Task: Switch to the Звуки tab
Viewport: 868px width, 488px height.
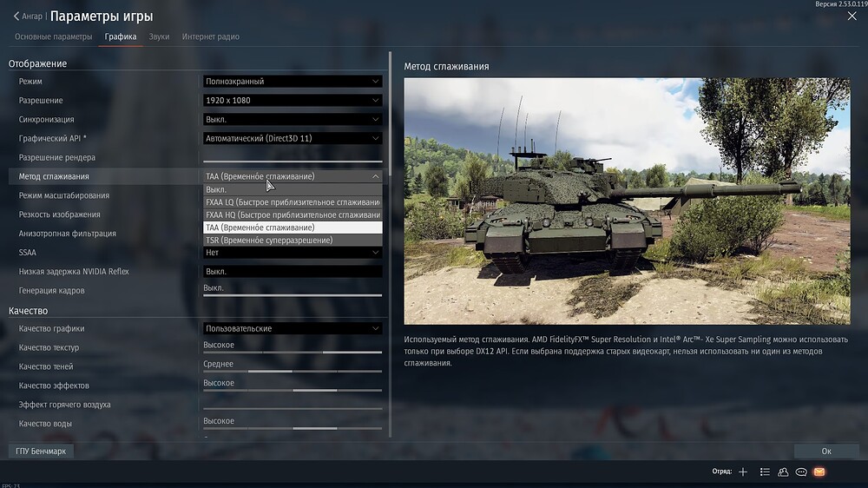Action: tap(159, 36)
